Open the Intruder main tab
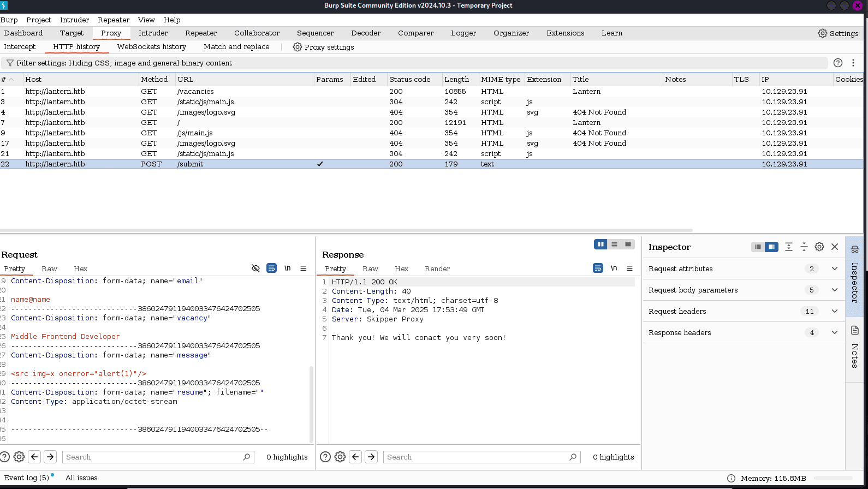Viewport: 868px width, 489px height. tap(153, 33)
